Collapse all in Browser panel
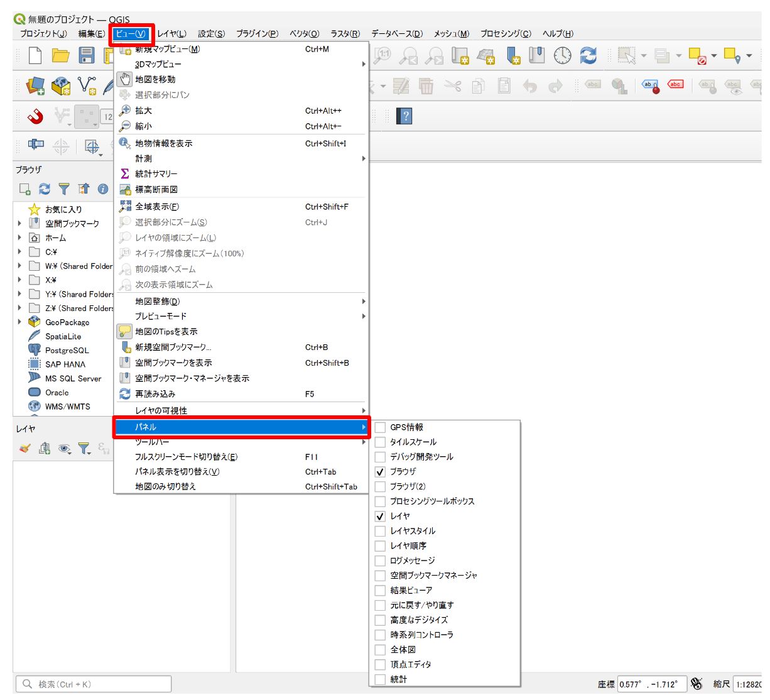The width and height of the screenshot is (770, 700). pos(84,189)
